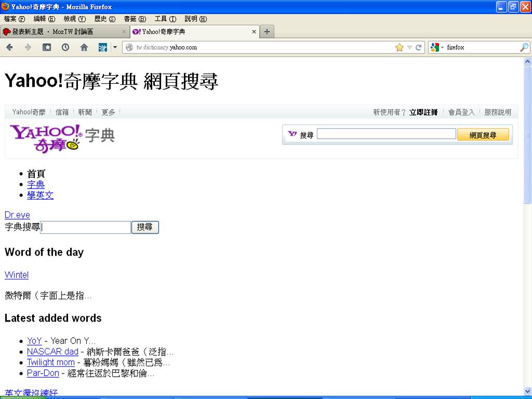
Task: Open the 信箱 link
Action: [x=62, y=112]
